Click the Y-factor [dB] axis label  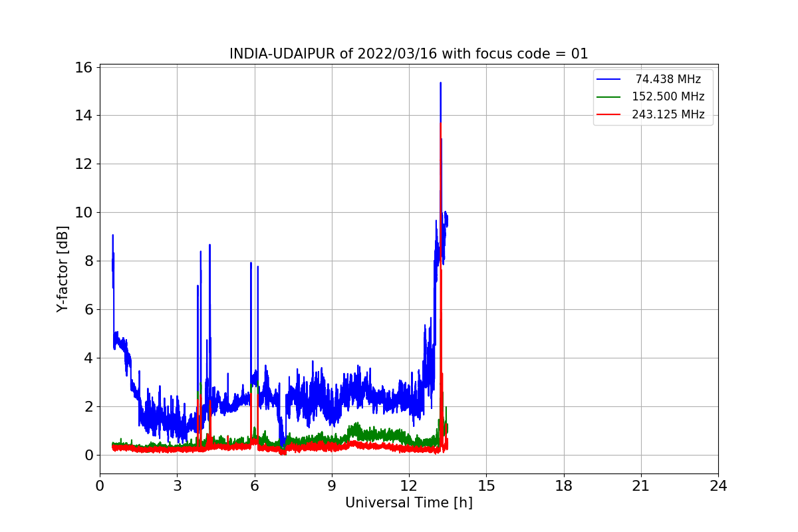63,269
